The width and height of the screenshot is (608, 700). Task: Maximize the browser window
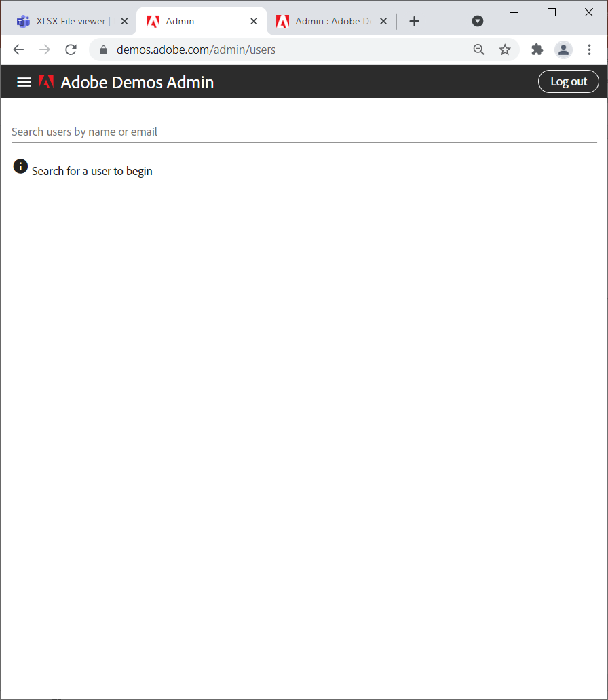click(552, 12)
